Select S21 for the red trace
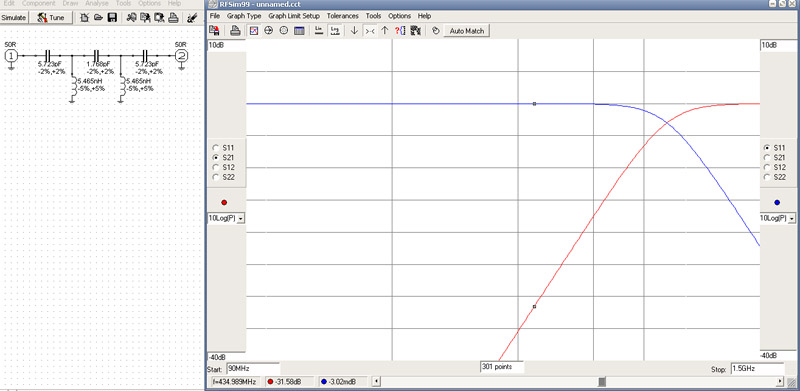 (216, 157)
